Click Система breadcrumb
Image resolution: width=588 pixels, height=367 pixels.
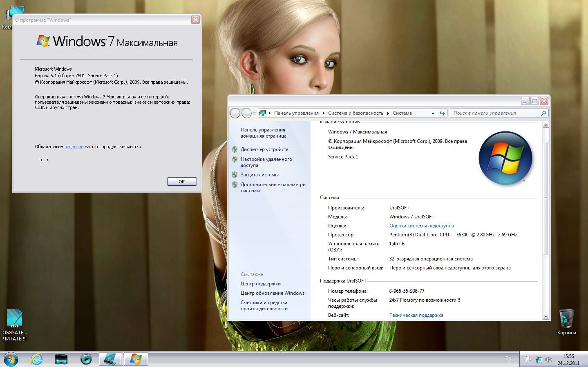402,113
